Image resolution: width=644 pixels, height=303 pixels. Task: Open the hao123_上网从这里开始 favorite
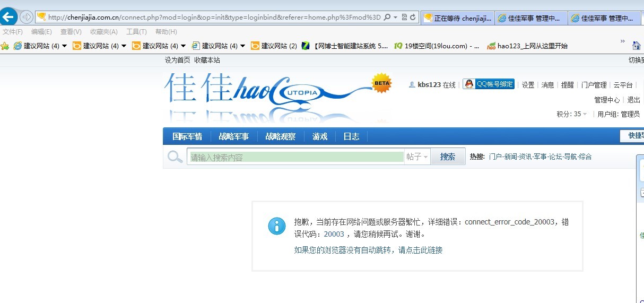click(527, 46)
